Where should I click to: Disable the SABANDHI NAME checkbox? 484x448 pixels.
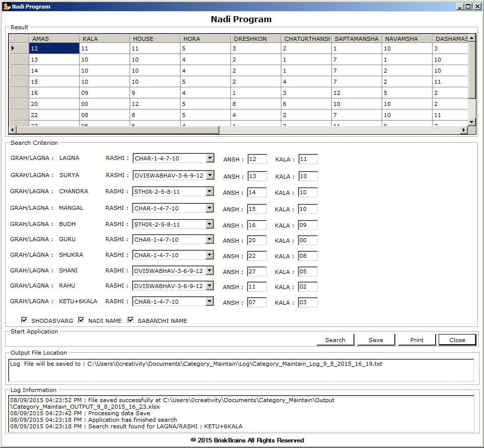pos(131,320)
